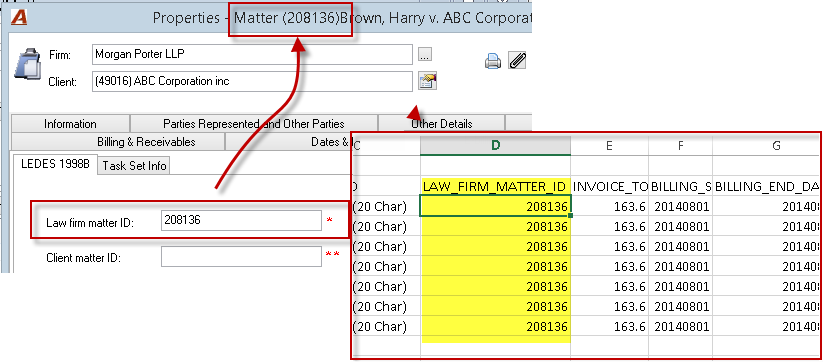Select column E header in spreadsheet

pos(609,146)
